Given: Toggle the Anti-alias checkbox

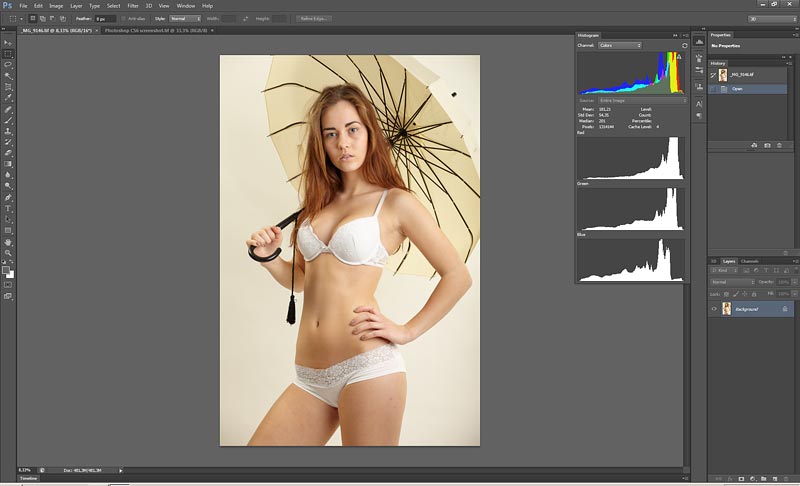Looking at the screenshot, I should coord(124,18).
